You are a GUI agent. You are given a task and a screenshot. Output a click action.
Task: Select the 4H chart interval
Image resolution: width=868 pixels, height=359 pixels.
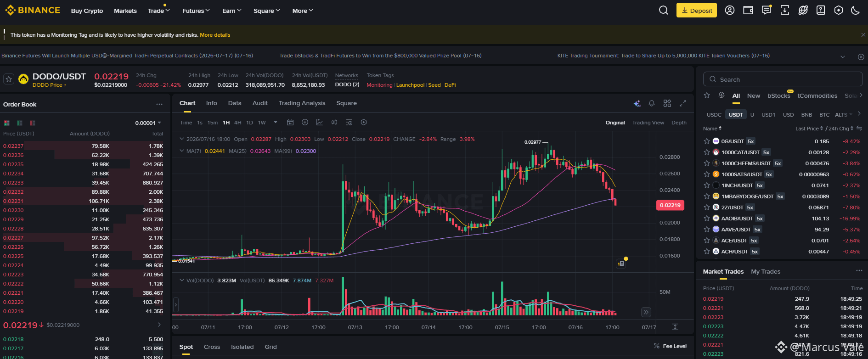pos(237,123)
